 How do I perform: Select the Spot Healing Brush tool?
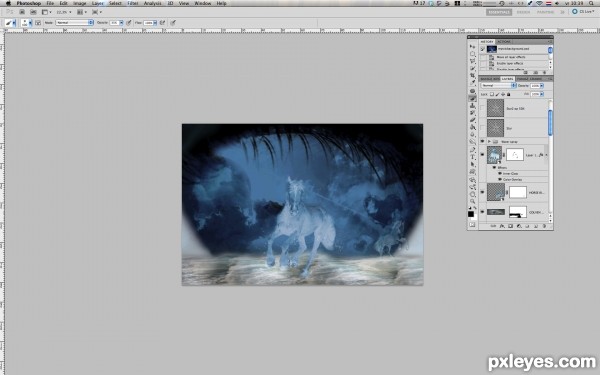click(473, 91)
